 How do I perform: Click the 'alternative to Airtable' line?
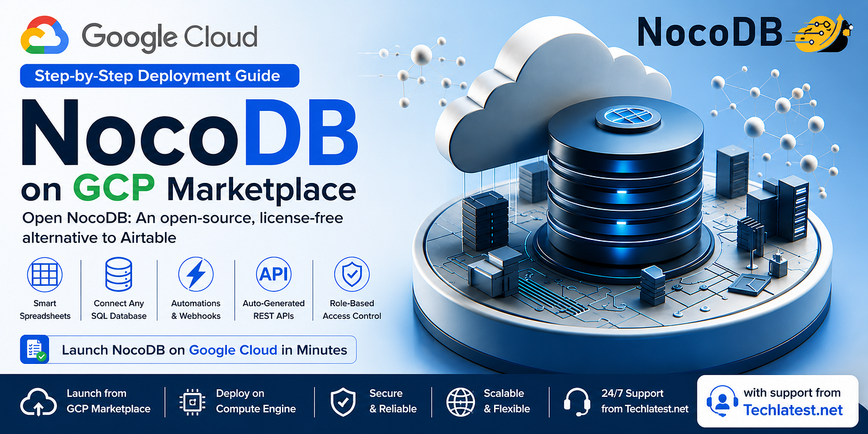pos(99,237)
